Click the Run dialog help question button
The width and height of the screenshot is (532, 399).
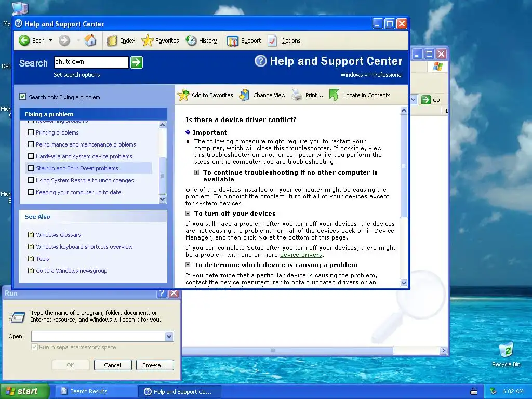click(162, 293)
